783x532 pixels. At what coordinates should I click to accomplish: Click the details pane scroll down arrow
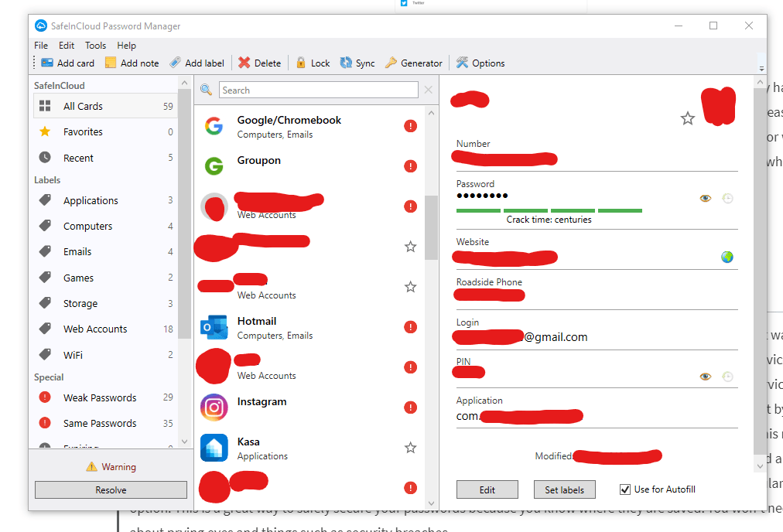[760, 466]
